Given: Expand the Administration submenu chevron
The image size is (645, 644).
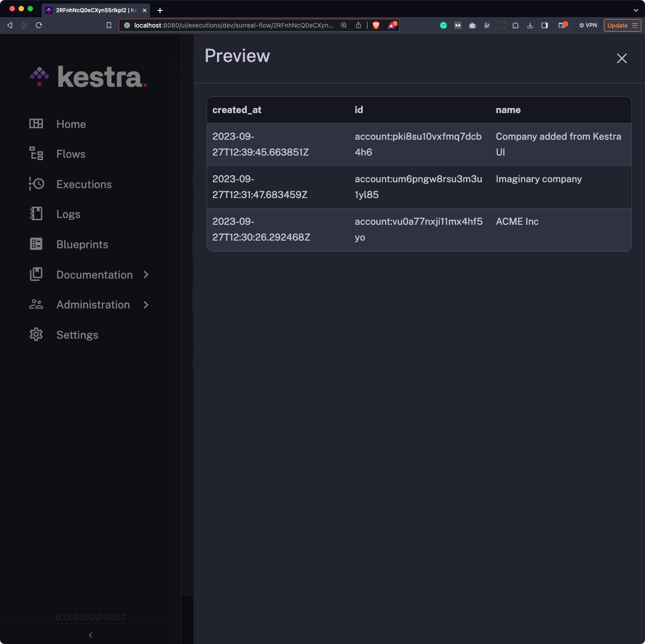Looking at the screenshot, I should [x=146, y=305].
